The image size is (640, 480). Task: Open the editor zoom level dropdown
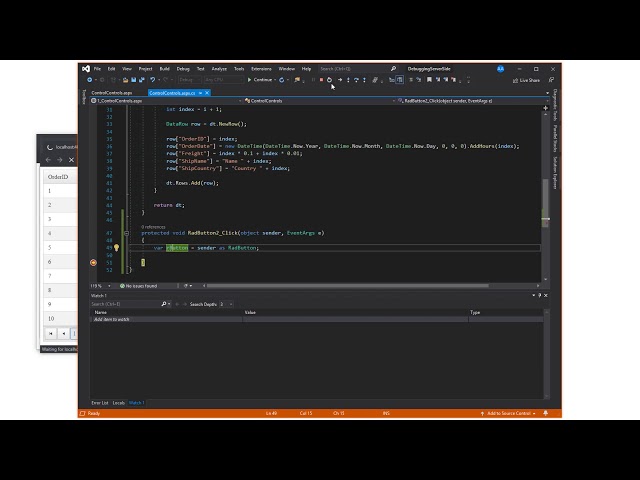tap(98, 285)
